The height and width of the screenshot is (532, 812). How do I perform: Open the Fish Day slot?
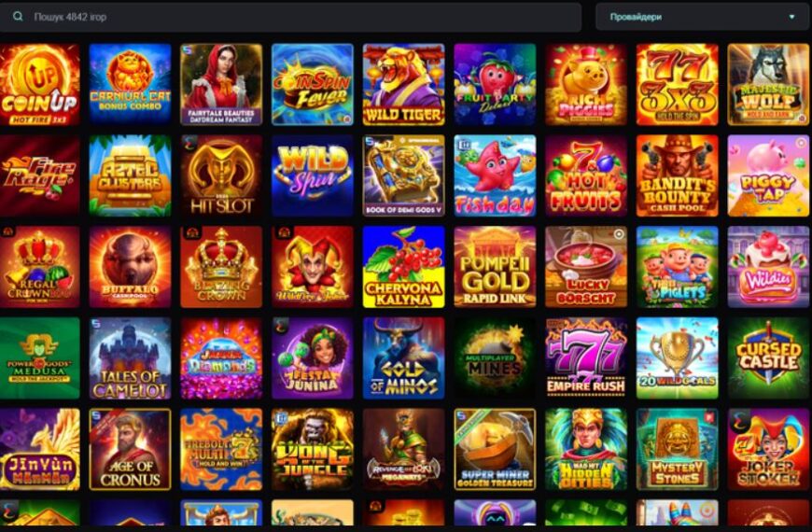(495, 175)
